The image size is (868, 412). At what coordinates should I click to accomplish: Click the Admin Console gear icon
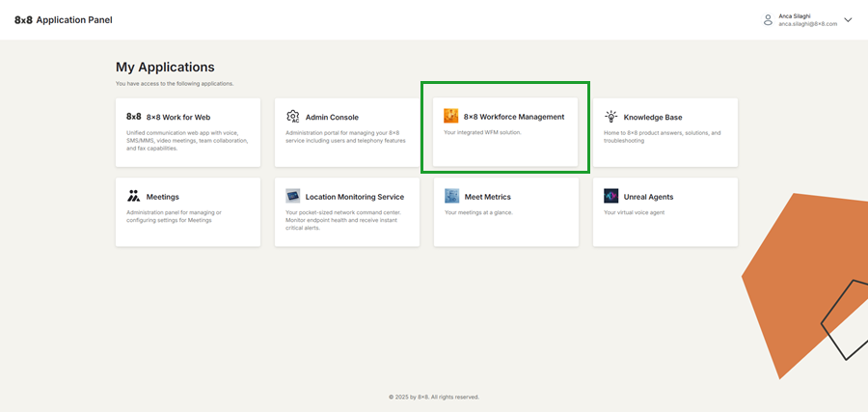[293, 117]
